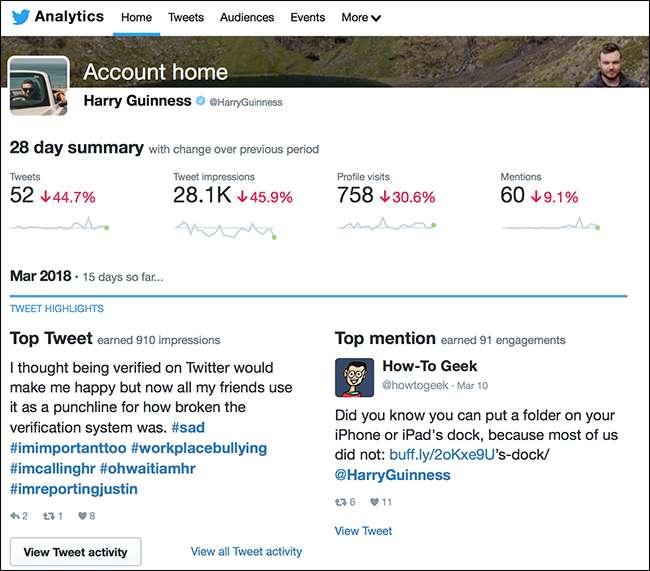Click the View Tweet activity button
The image size is (650, 571).
click(75, 552)
